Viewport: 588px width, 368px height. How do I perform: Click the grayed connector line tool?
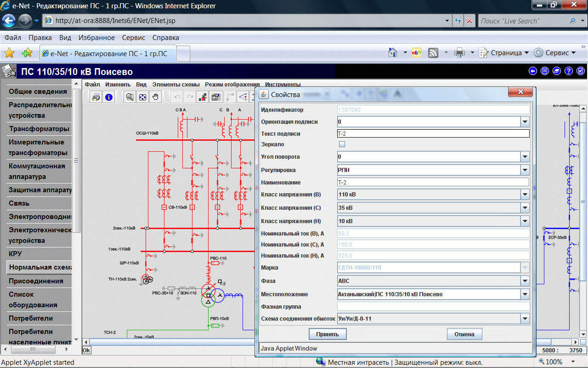230,97
